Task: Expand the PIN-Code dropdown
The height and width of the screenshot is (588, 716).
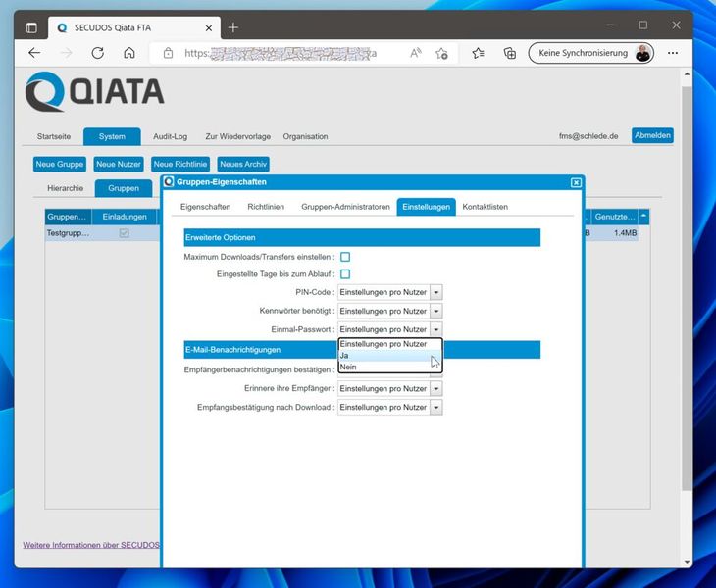Action: click(436, 292)
